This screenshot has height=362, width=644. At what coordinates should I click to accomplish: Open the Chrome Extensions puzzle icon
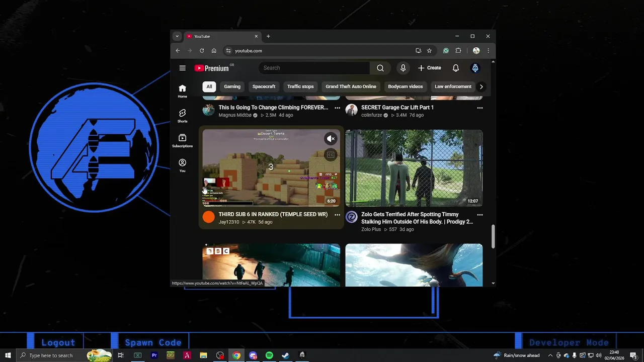pos(458,51)
